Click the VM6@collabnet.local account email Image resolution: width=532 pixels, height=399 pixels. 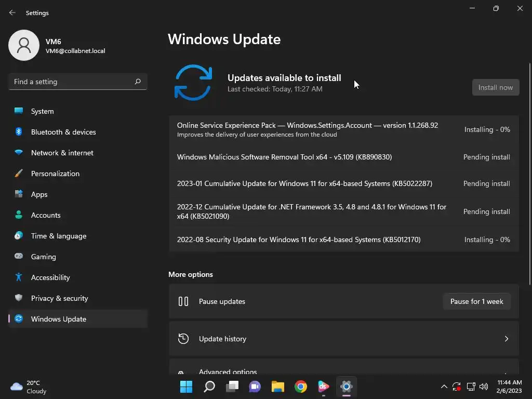(x=75, y=51)
